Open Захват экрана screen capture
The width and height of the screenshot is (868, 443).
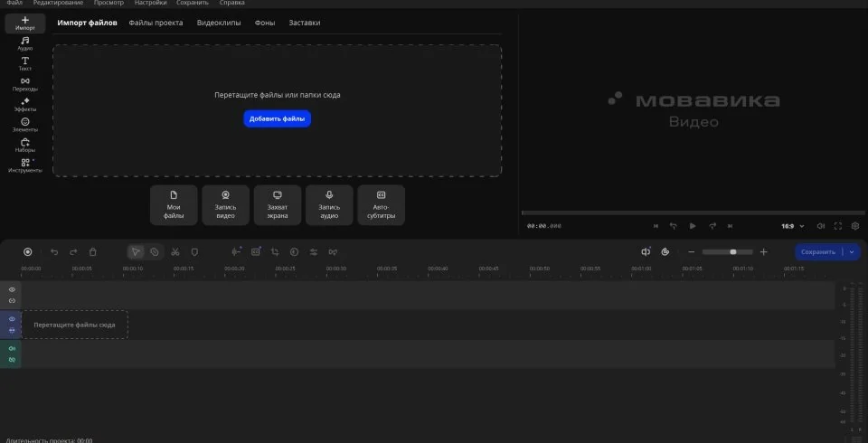(x=278, y=205)
